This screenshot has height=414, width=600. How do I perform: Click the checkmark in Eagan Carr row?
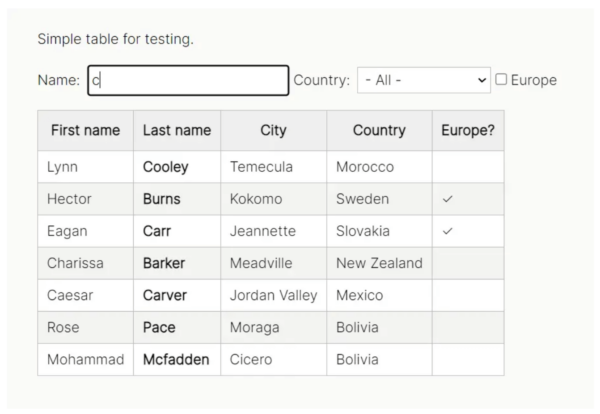pos(447,231)
